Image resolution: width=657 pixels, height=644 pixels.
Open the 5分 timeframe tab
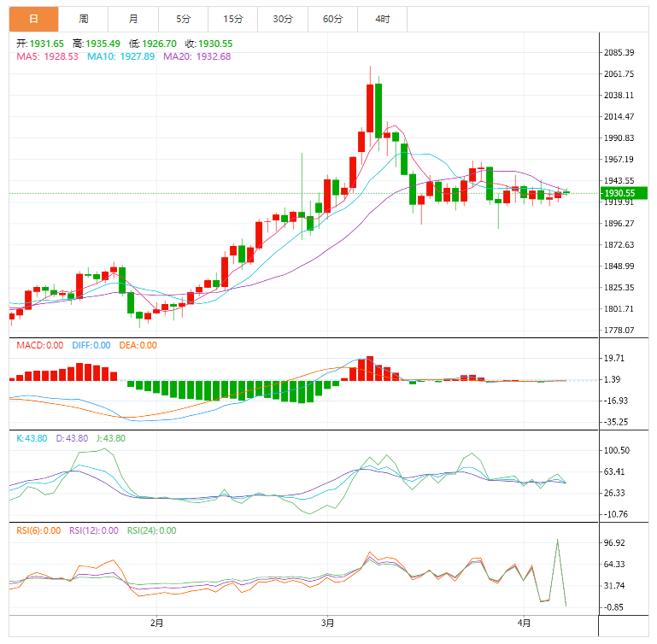pyautogui.click(x=183, y=20)
